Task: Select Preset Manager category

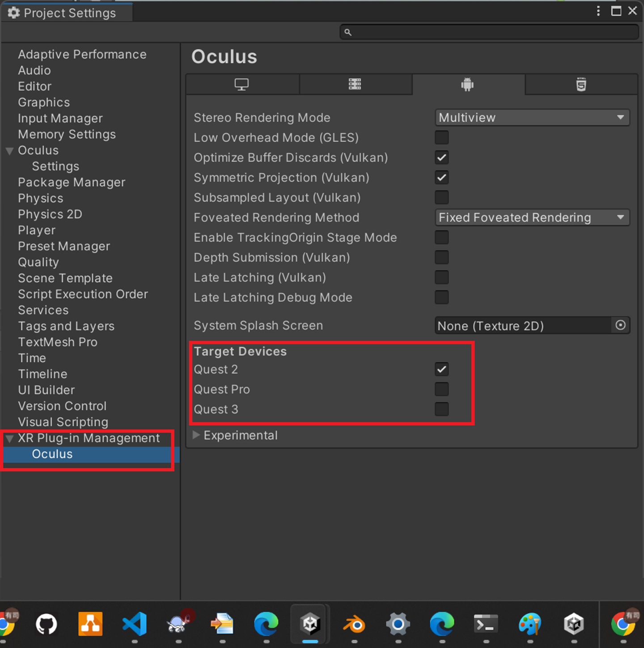Action: (x=64, y=246)
